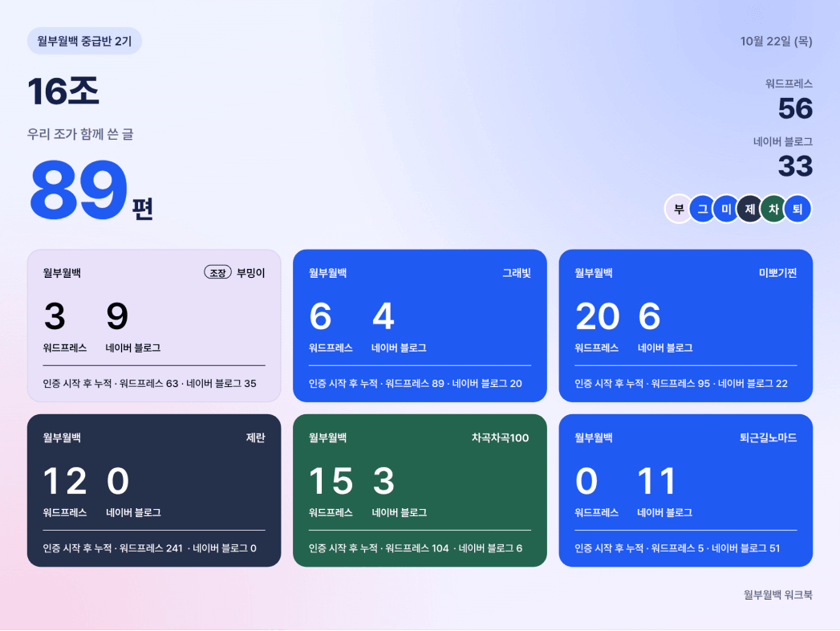Click the large 89 total count
The height and width of the screenshot is (631, 840).
tap(79, 189)
